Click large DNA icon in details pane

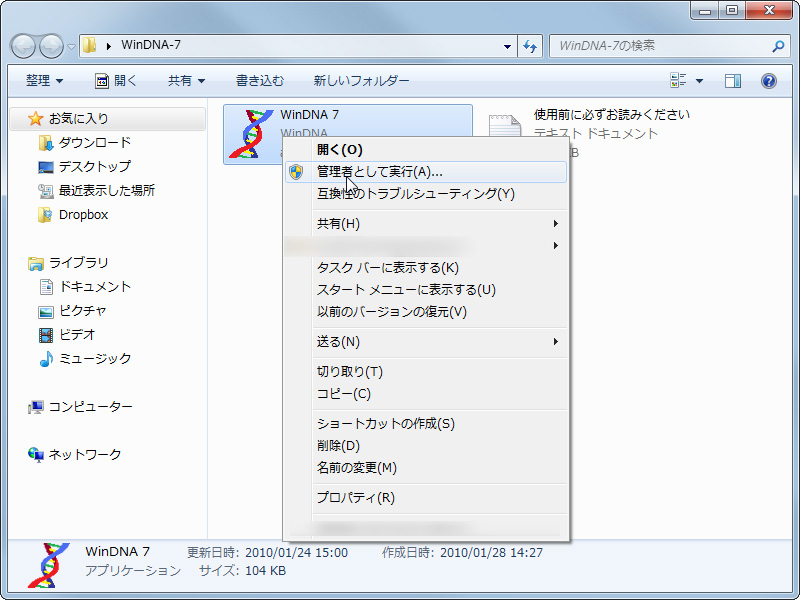pos(48,565)
